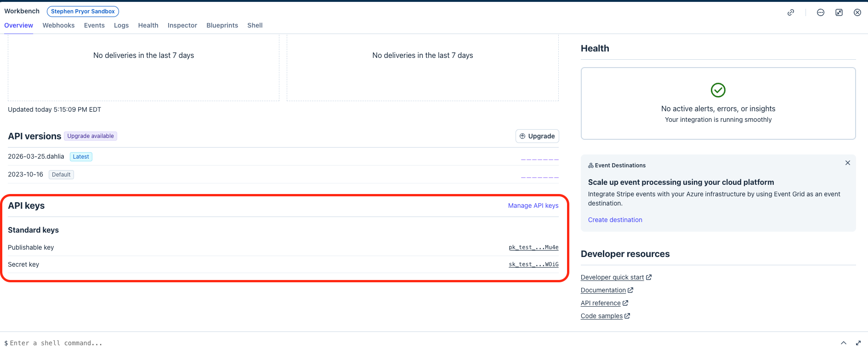Click the Default version badge
The width and height of the screenshot is (868, 354).
pos(61,175)
